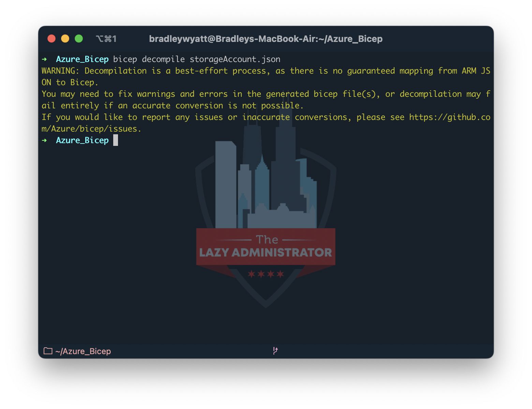Screen dimensions: 532x409
Task: Minimize the terminal with yellow button
Action: point(65,39)
